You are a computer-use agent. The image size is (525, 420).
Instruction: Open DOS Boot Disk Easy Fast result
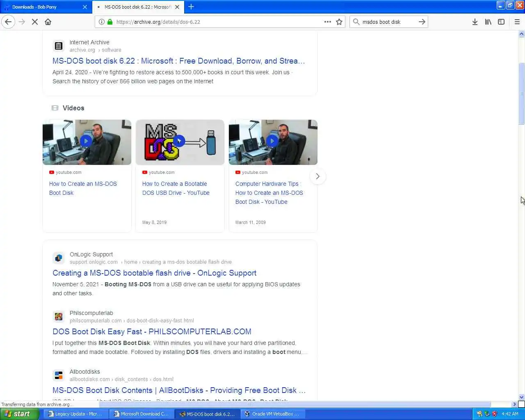click(152, 331)
